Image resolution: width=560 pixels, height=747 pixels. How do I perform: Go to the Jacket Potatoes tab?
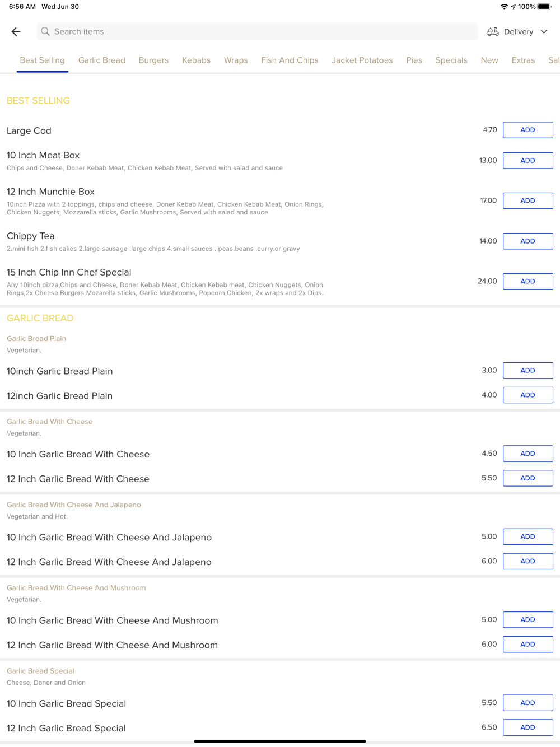[x=362, y=60]
